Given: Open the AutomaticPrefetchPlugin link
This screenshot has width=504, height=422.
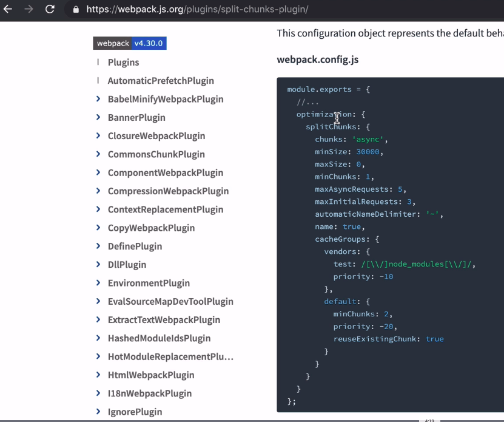Looking at the screenshot, I should tap(161, 81).
